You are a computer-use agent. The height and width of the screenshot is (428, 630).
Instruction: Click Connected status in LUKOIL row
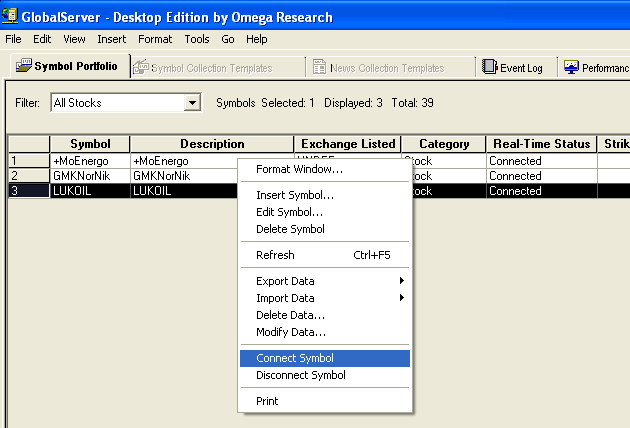542,190
